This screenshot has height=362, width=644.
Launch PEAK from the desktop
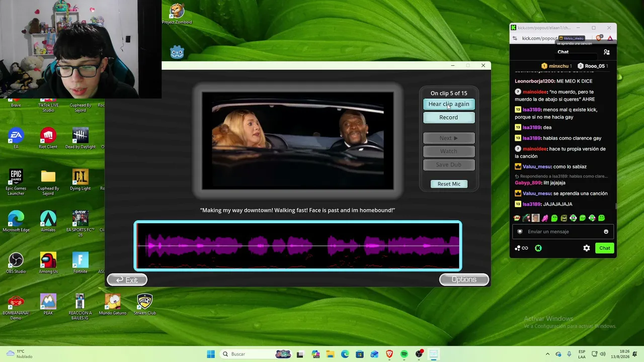[x=48, y=304]
